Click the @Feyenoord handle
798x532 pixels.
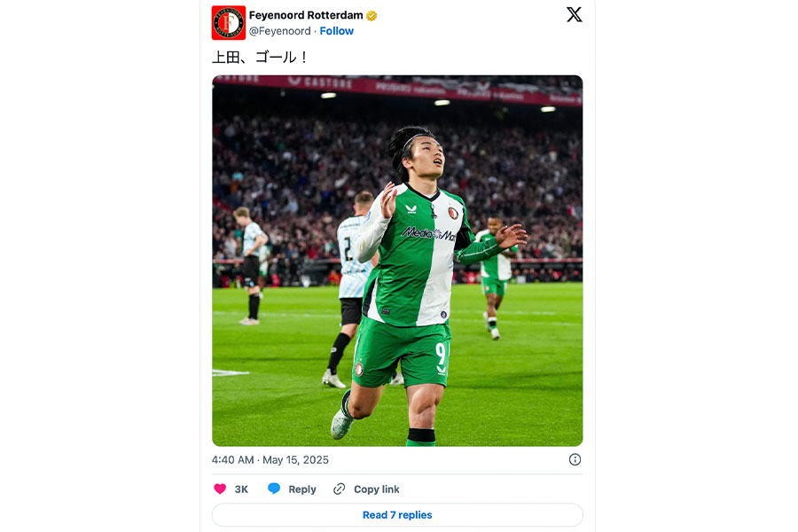(279, 31)
